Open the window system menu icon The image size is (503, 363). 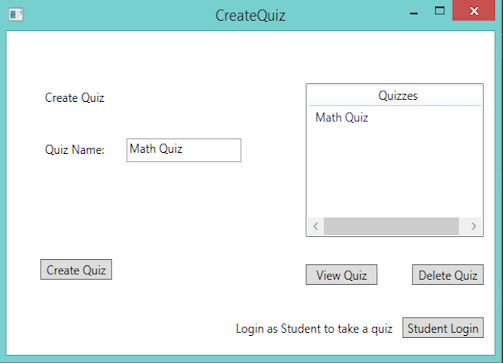(x=16, y=15)
